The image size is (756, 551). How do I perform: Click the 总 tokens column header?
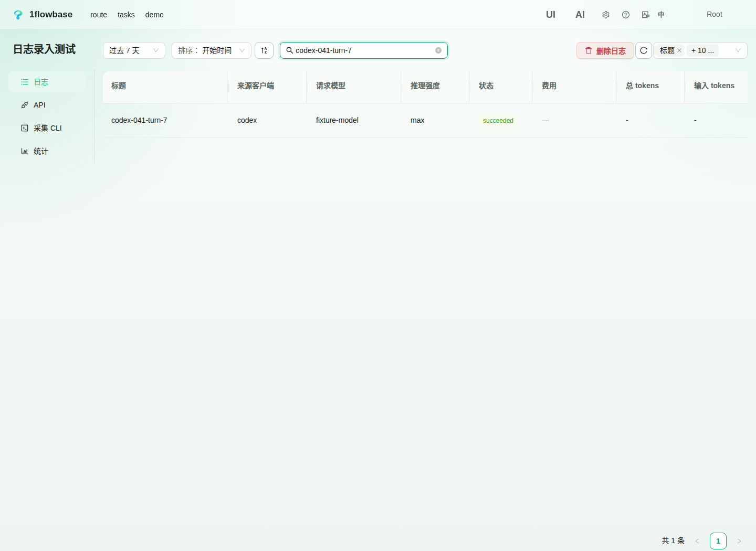(x=650, y=86)
